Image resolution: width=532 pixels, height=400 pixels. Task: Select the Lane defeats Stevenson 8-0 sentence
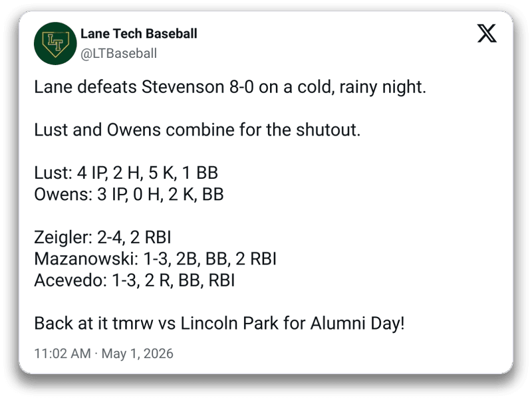(230, 87)
